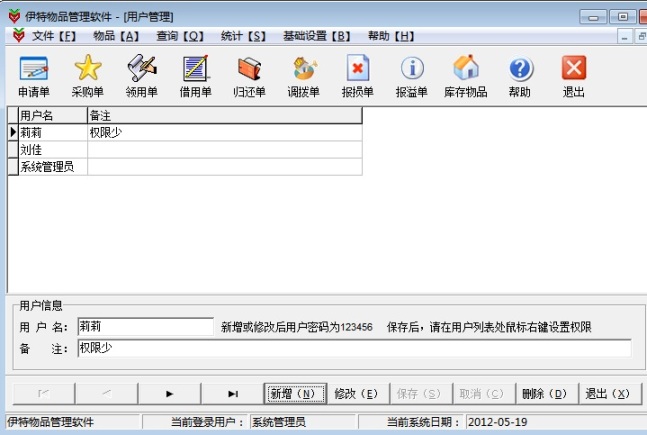Screen dimensions: 647x435
Task: Click the 当前系统日期 status bar label
Action: 423,422
